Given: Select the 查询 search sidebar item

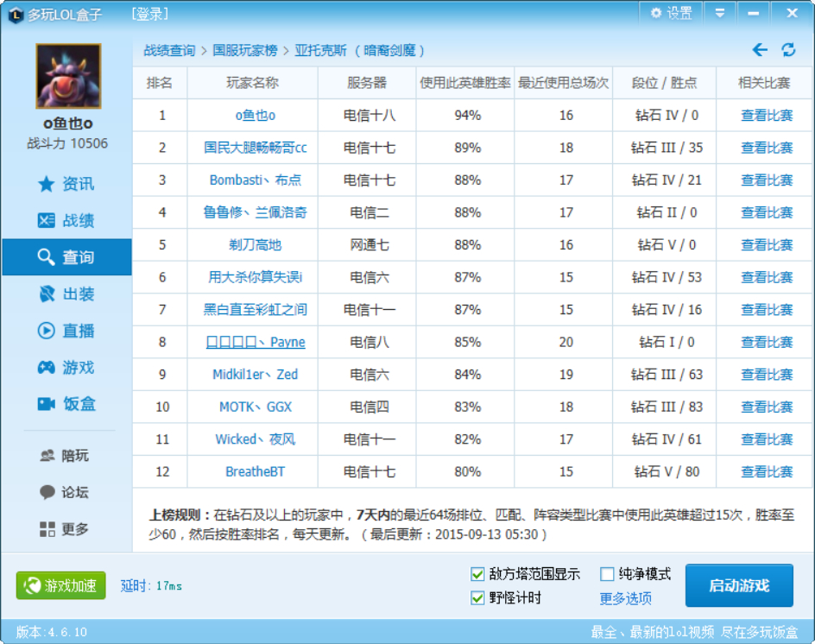Looking at the screenshot, I should 66,256.
